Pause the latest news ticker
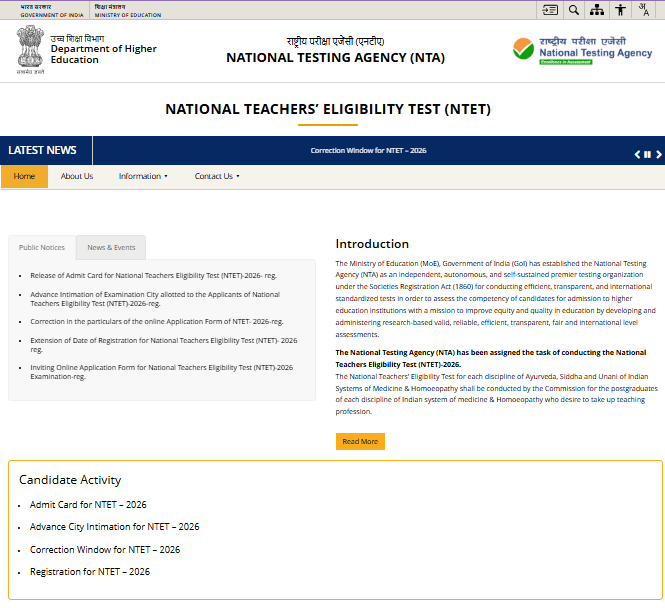 click(647, 154)
